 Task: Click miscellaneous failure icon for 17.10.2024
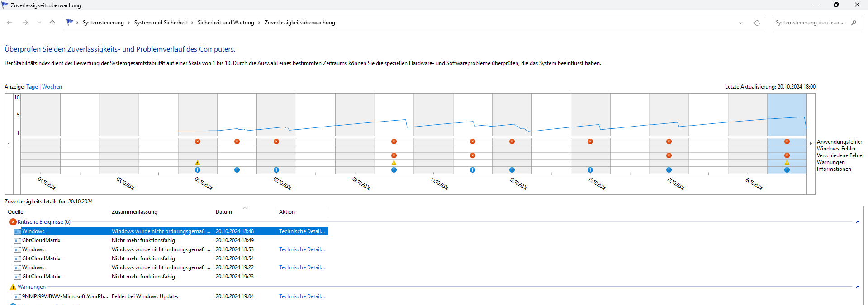[669, 155]
